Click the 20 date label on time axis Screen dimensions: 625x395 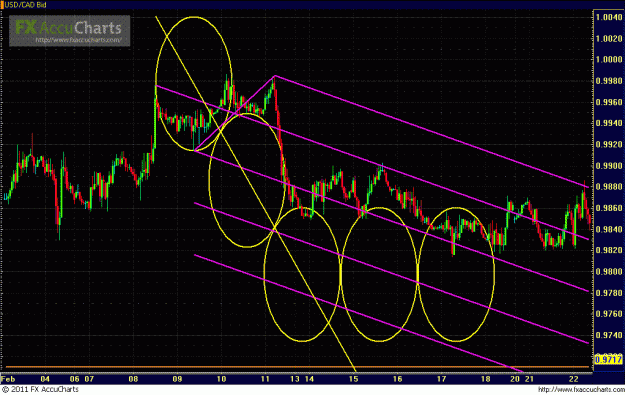coord(515,379)
